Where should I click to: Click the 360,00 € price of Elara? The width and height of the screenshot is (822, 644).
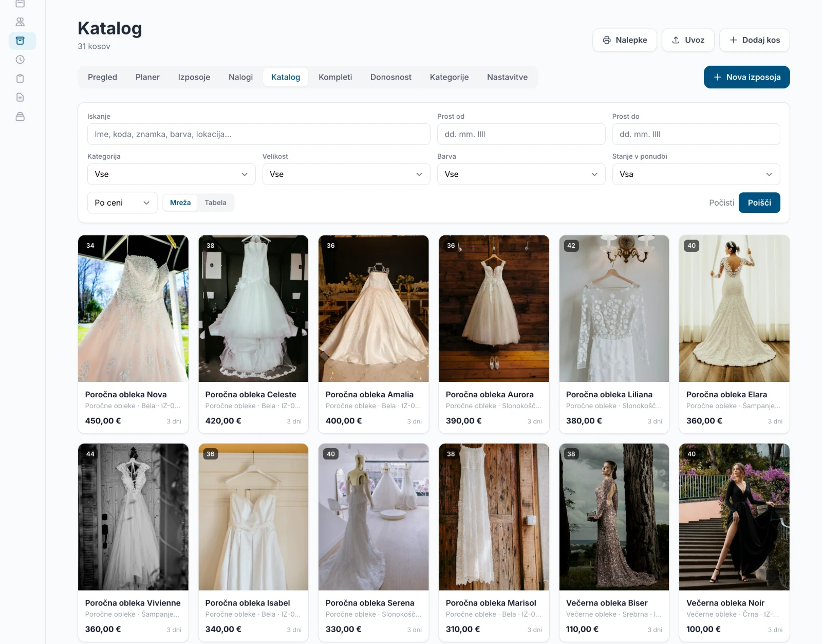(x=704, y=420)
